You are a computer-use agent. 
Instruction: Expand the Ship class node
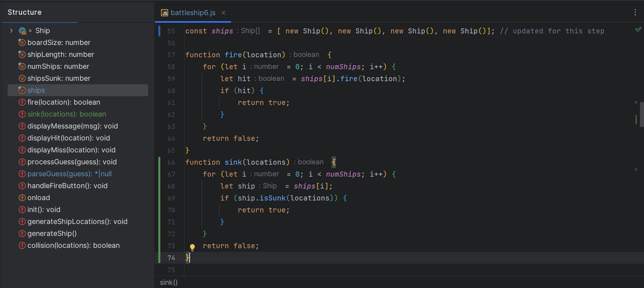[11, 31]
